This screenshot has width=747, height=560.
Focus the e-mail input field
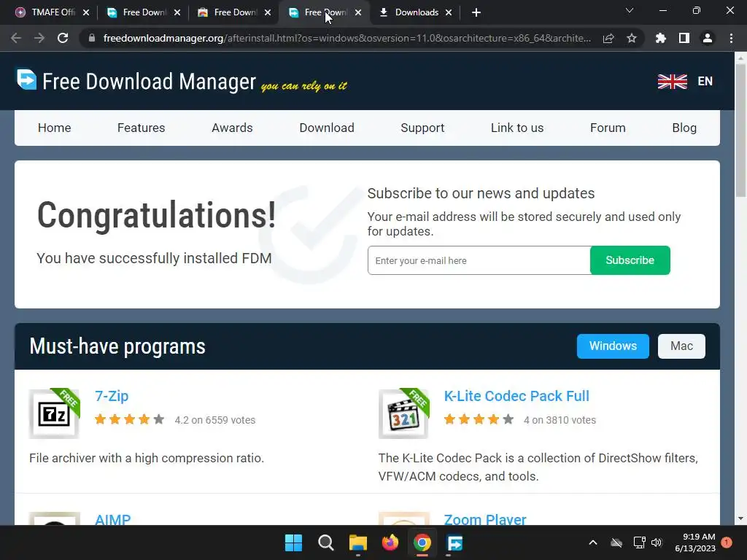tap(479, 260)
